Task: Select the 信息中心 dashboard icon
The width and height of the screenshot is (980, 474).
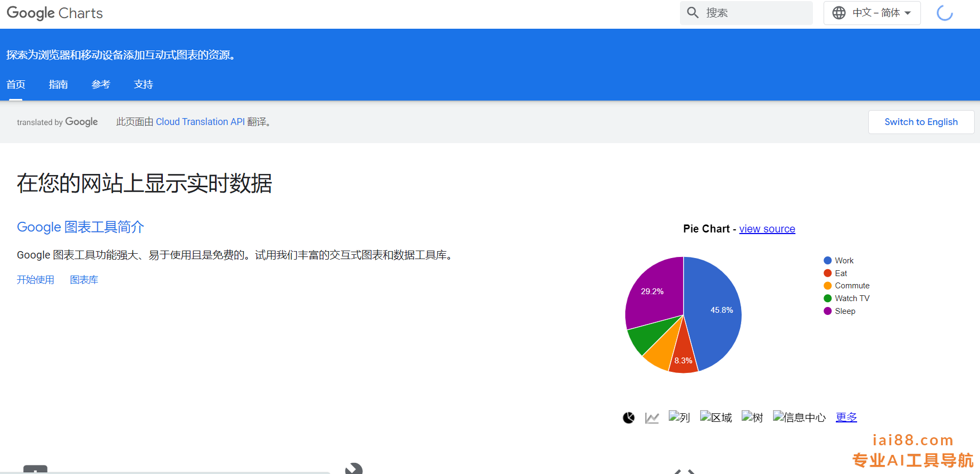Action: coord(799,417)
